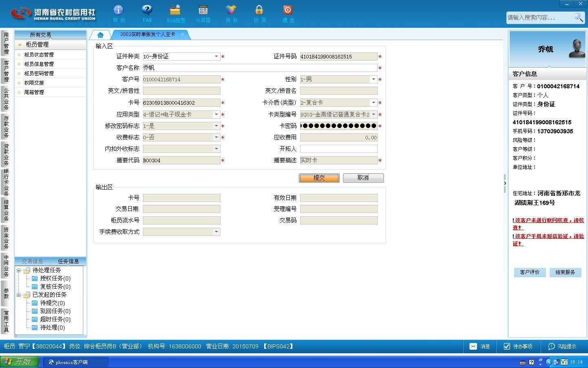
Task: Switch to the 交易信息 tab
Action: point(33,261)
